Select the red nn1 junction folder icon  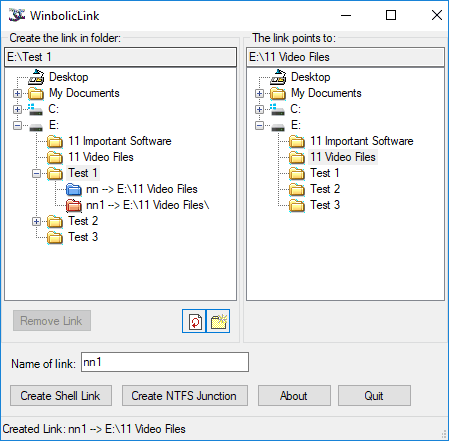tap(74, 205)
